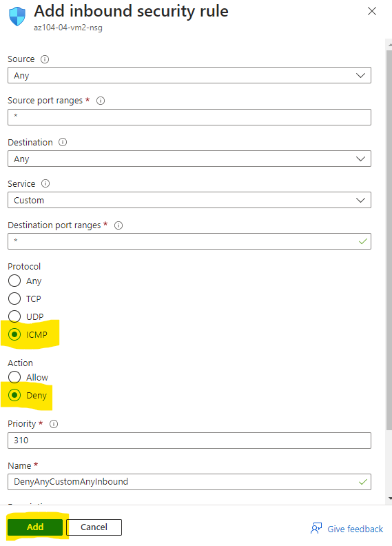Open the Source dropdown
Viewport: 392px width, 546px height.
click(189, 75)
